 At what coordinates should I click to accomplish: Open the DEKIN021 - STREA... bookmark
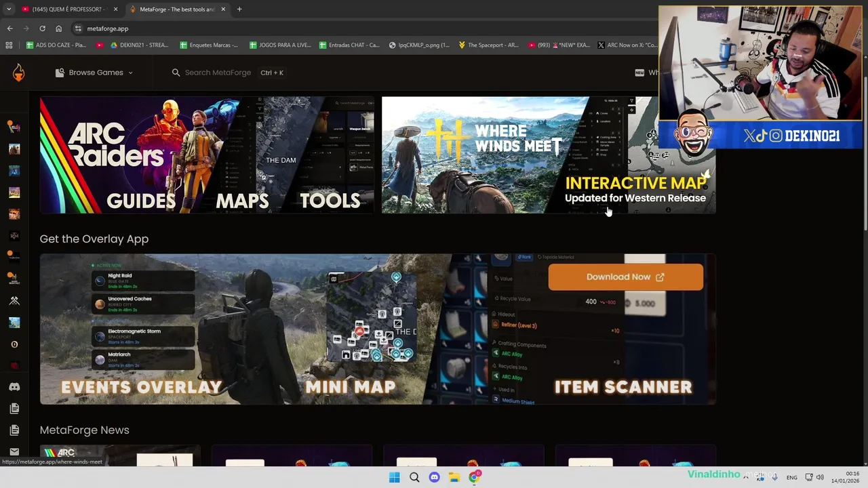[138, 45]
